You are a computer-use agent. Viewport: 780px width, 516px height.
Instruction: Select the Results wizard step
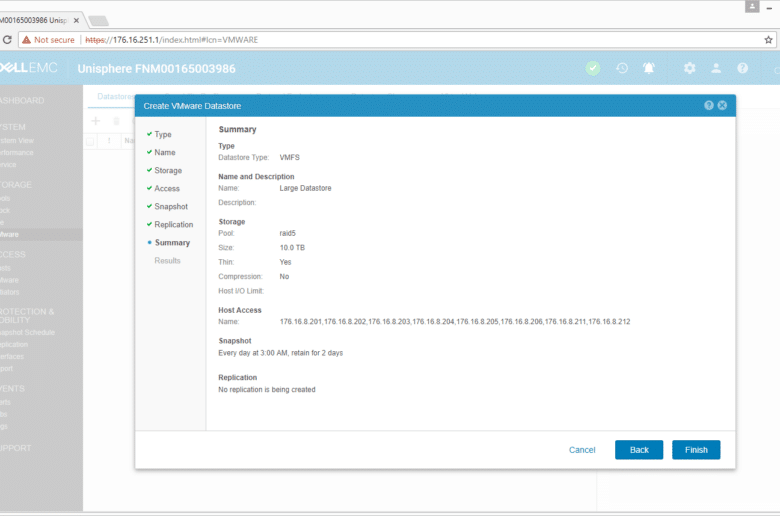(x=167, y=261)
